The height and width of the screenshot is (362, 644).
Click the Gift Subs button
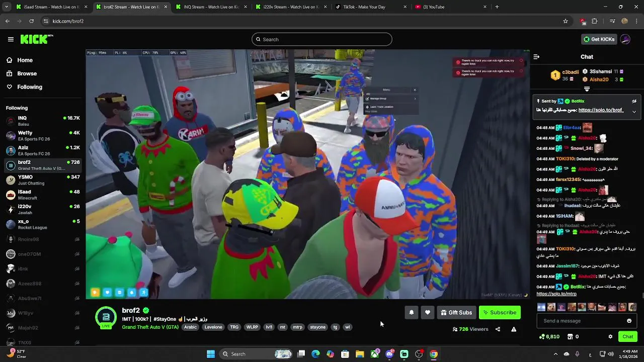[456, 313]
